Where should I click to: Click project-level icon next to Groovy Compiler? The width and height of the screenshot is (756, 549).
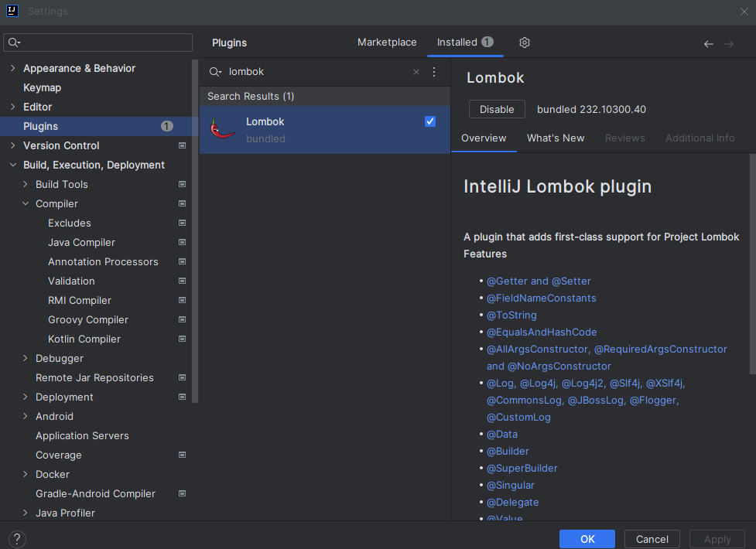coord(183,319)
